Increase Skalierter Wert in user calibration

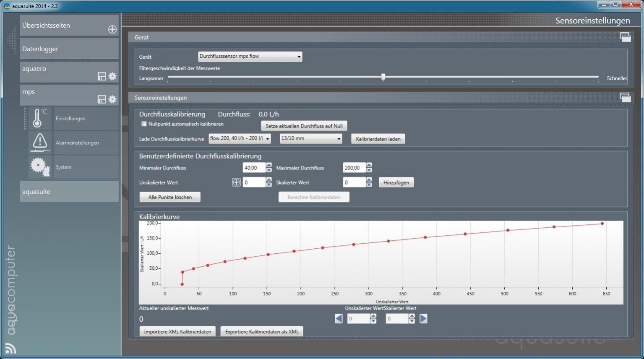point(369,180)
